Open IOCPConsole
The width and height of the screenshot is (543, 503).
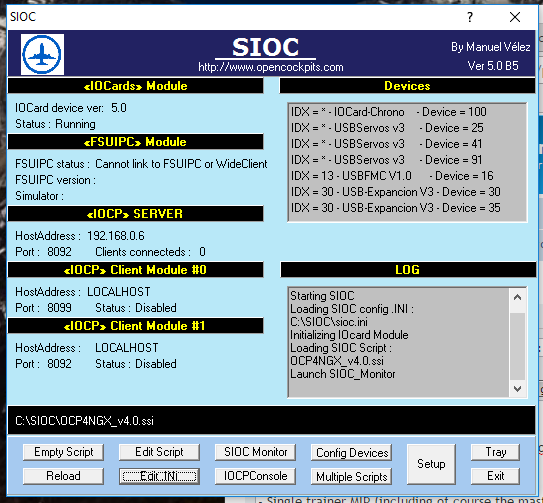(x=255, y=476)
